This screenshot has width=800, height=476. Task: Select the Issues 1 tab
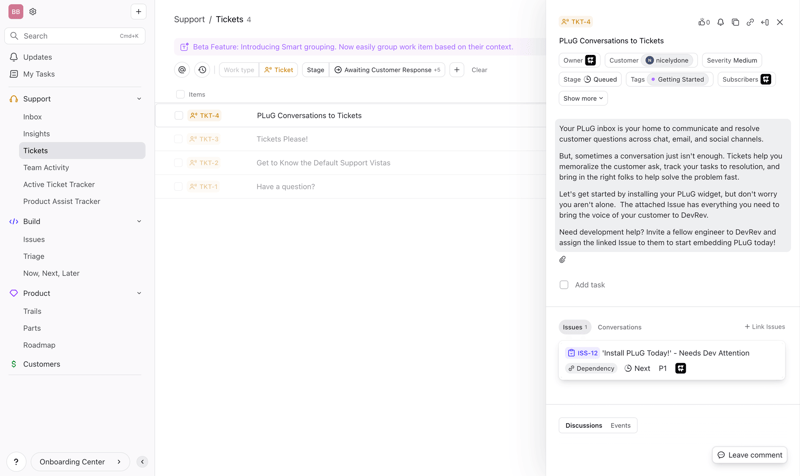[x=575, y=328]
